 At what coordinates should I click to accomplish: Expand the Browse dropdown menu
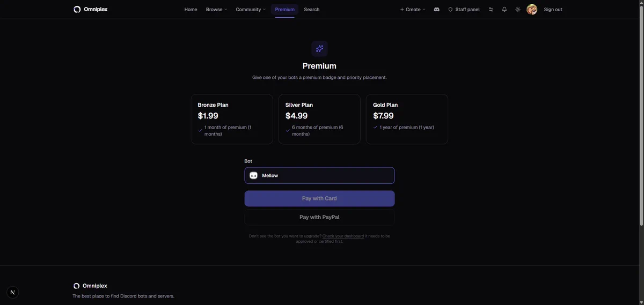[217, 9]
